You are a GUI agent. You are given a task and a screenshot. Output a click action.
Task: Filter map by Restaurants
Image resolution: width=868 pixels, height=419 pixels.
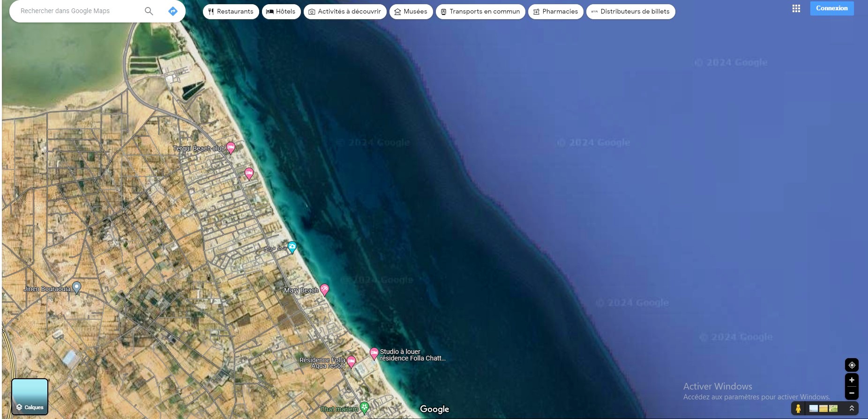pos(231,12)
